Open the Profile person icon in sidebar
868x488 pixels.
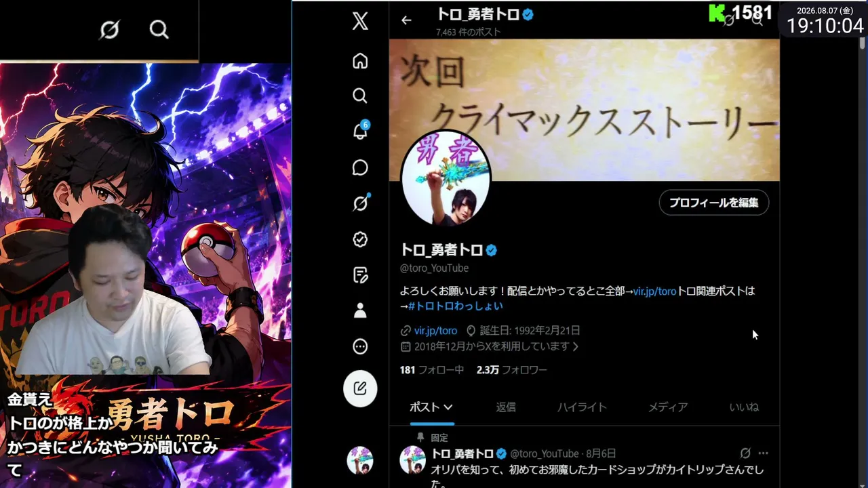pos(360,310)
